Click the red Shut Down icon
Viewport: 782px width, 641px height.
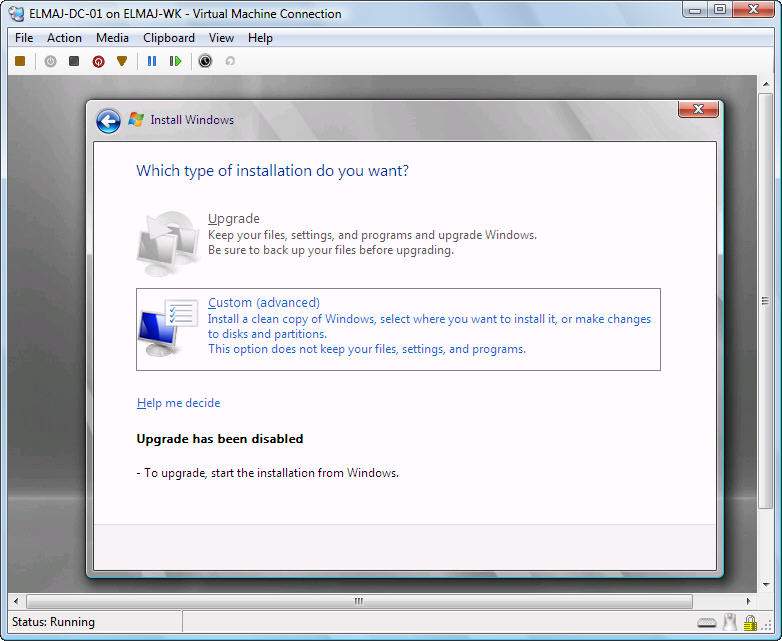(98, 61)
